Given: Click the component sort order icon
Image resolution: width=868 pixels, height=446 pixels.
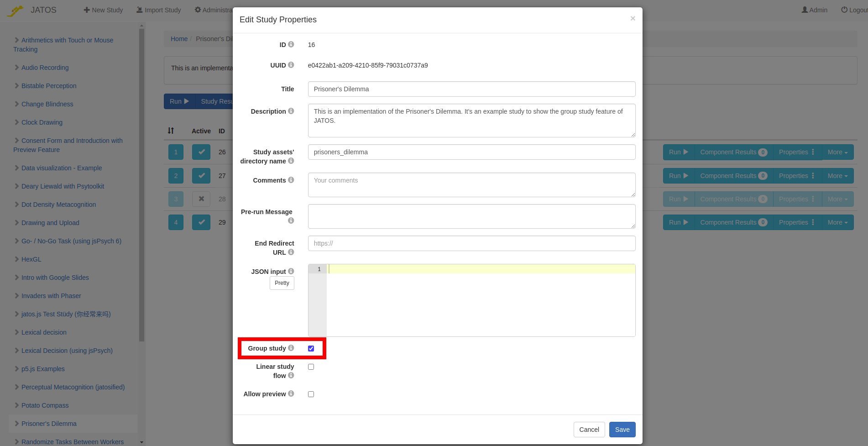Looking at the screenshot, I should [x=171, y=131].
